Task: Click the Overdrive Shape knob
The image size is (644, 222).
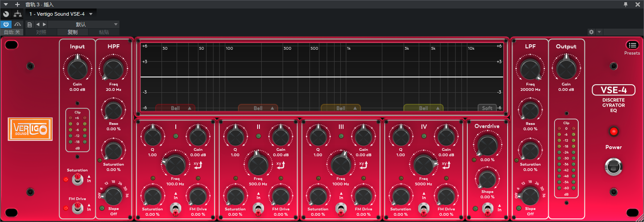Action: pos(487,179)
